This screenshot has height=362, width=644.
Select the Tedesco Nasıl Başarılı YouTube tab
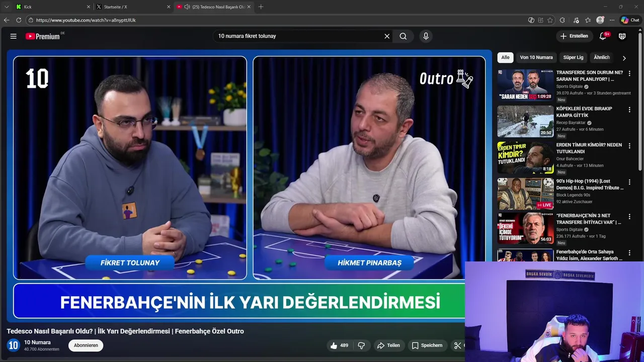pos(214,7)
